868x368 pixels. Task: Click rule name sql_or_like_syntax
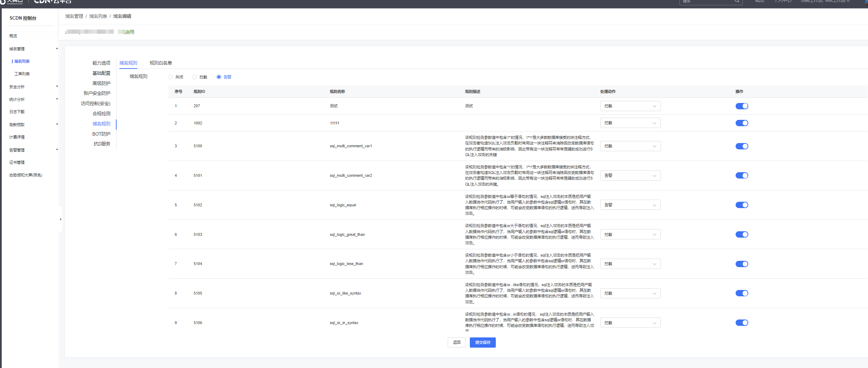tap(346, 293)
